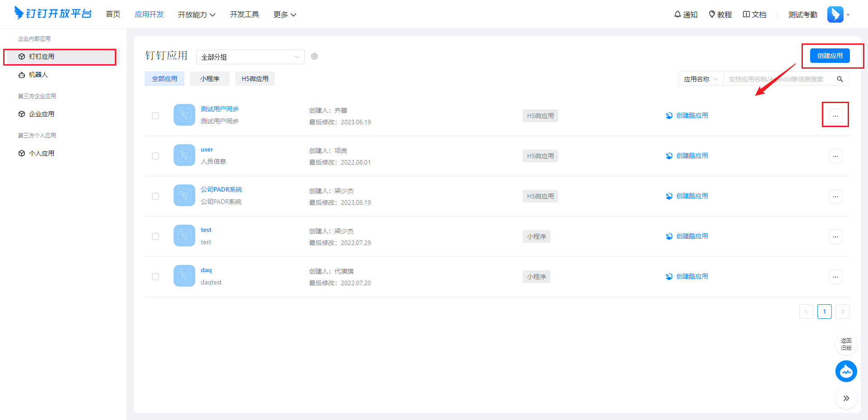Viewport: 868px width, 420px height.
Task: Tick checkbox for user app
Action: [x=156, y=156]
